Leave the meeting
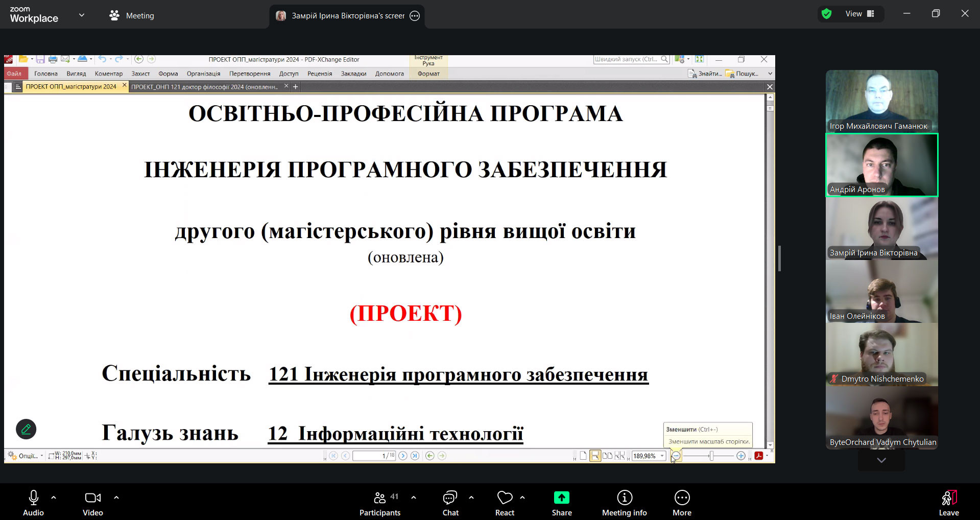This screenshot has width=980, height=520. pyautogui.click(x=948, y=503)
